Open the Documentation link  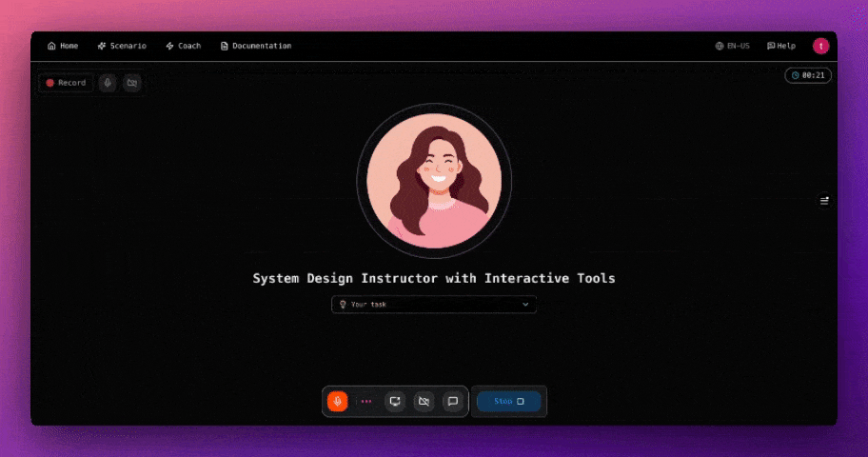point(255,46)
